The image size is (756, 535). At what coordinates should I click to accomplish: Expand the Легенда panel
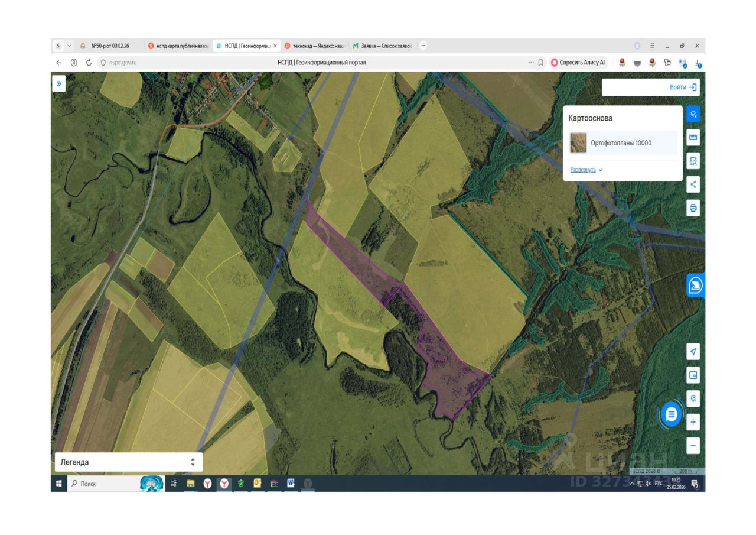click(193, 462)
